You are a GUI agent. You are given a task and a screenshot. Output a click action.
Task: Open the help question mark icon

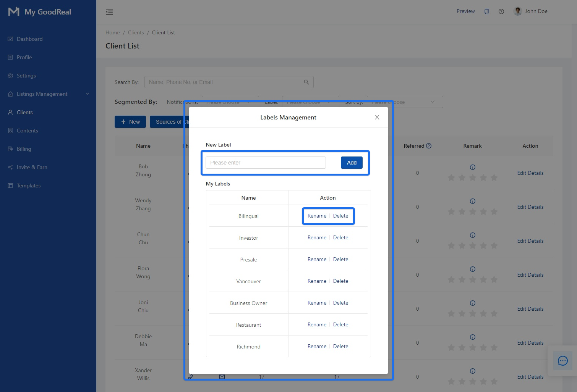[501, 11]
